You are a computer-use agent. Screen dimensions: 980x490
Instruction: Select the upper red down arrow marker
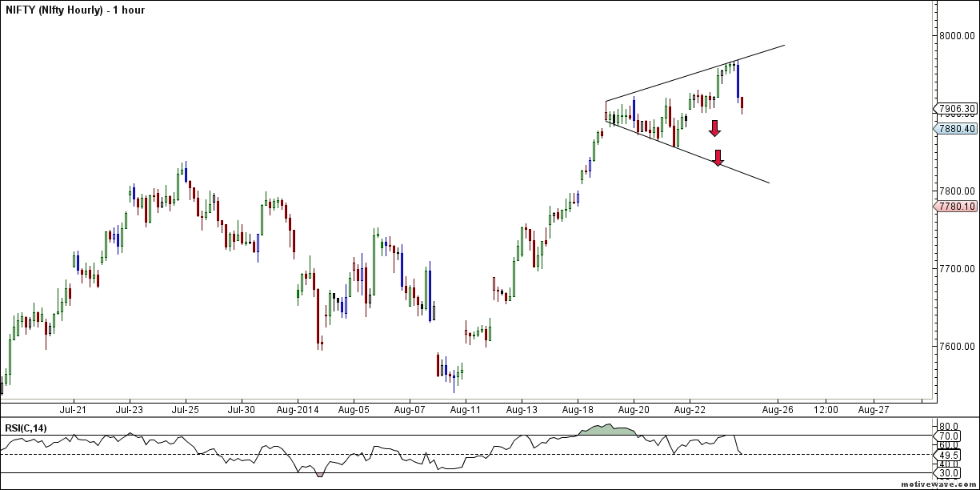(715, 128)
